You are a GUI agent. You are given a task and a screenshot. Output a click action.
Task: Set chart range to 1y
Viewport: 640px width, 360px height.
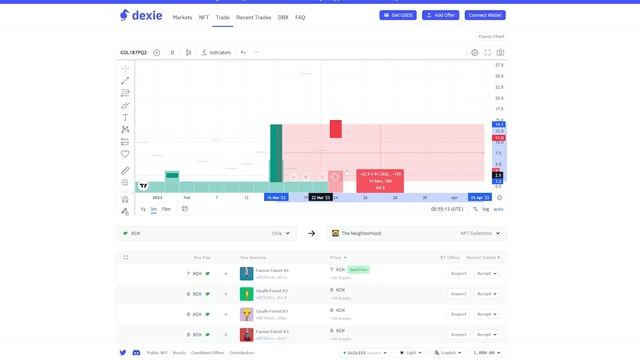[143, 209]
